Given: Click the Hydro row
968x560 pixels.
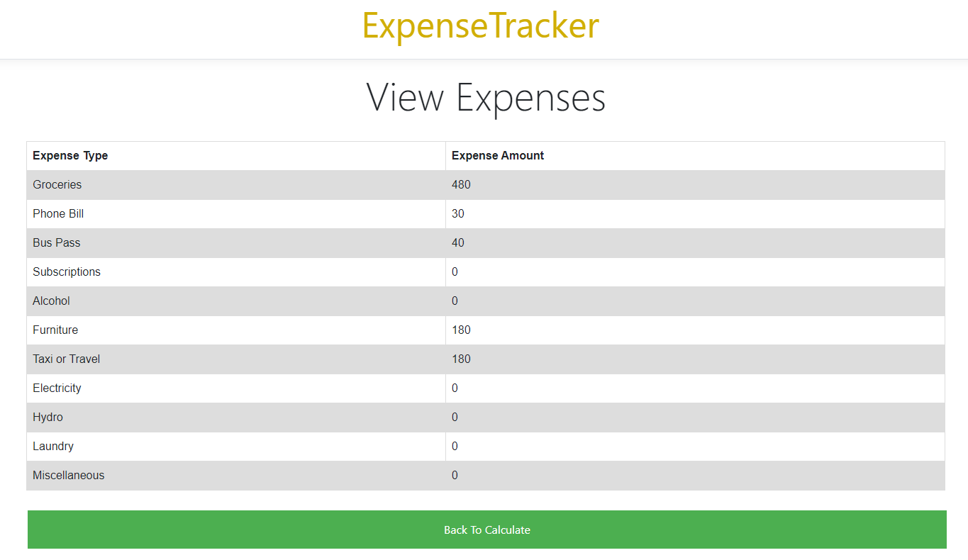Looking at the screenshot, I should [48, 417].
